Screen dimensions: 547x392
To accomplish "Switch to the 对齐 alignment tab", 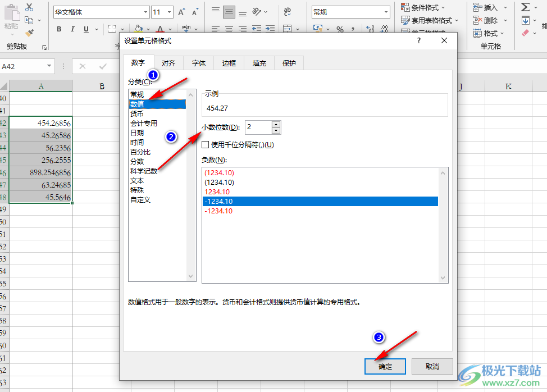I will coord(168,63).
